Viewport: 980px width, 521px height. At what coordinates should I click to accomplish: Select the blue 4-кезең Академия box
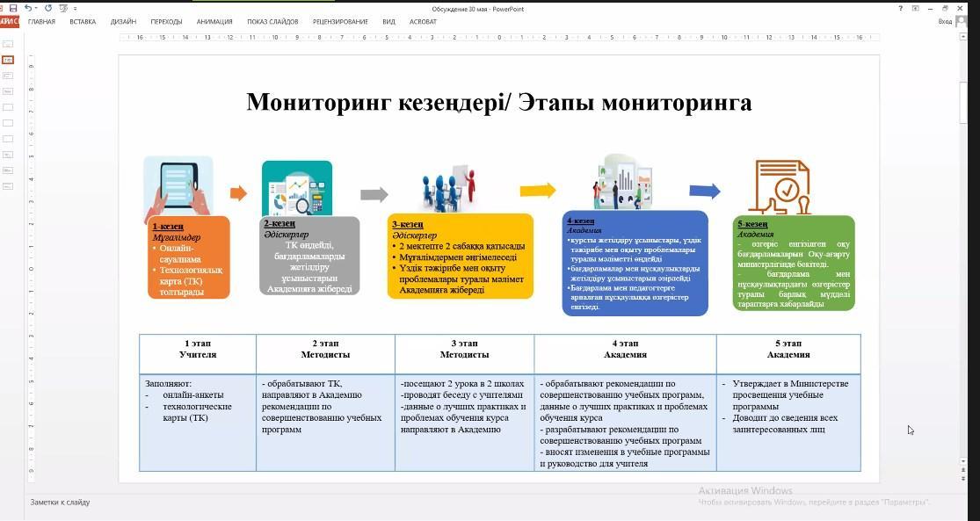pyautogui.click(x=635, y=263)
